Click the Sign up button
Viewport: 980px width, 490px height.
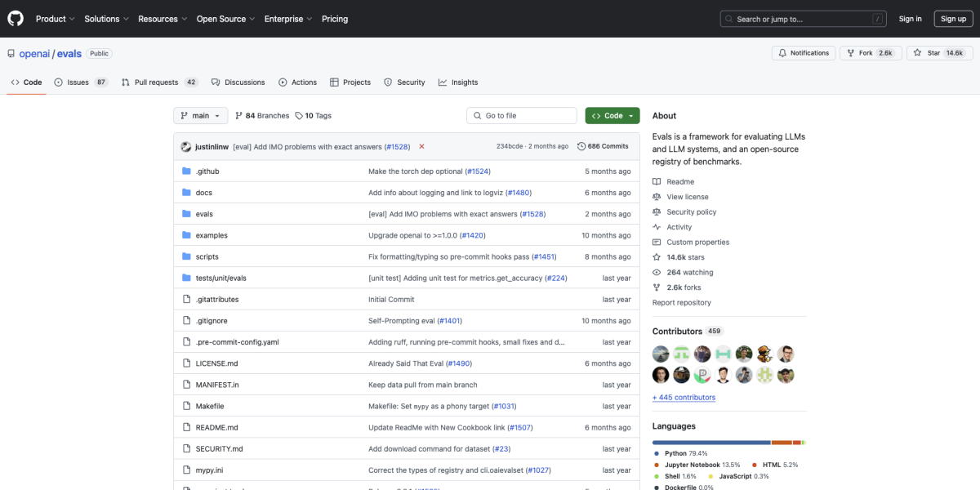[953, 18]
